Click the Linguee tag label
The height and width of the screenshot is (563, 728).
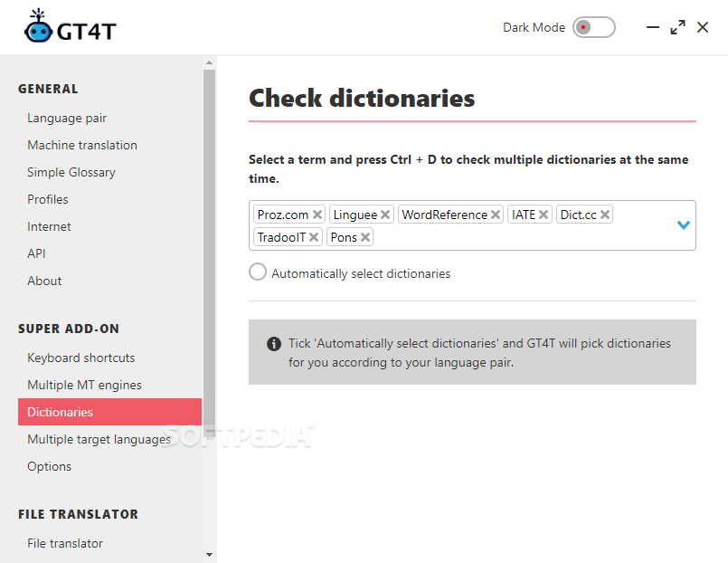point(355,215)
